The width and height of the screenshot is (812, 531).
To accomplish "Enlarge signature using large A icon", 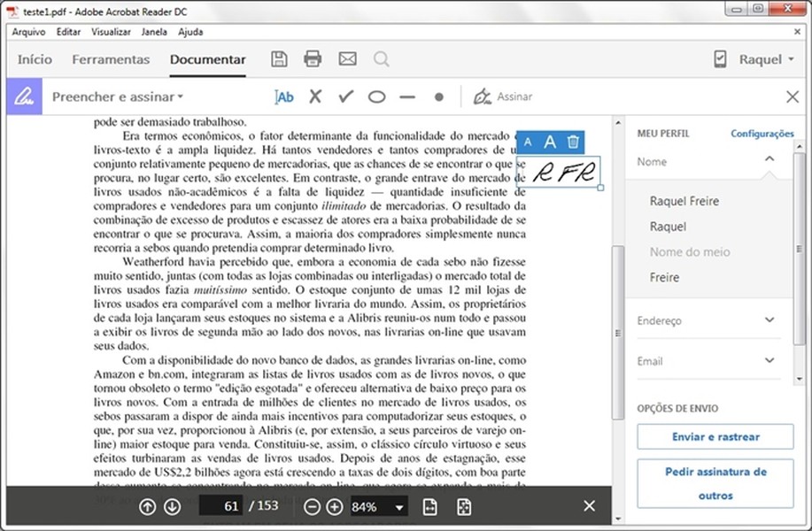I will [550, 141].
